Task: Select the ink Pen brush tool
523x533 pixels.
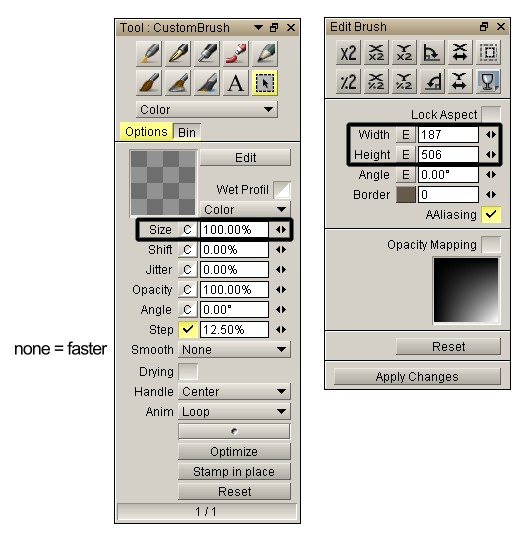Action: coord(178,54)
